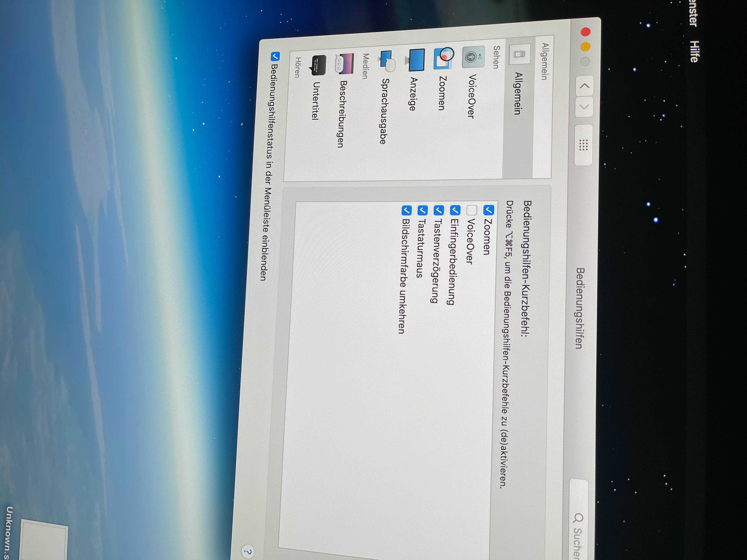Click the forward navigation arrow
Image resolution: width=747 pixels, height=560 pixels.
584,107
